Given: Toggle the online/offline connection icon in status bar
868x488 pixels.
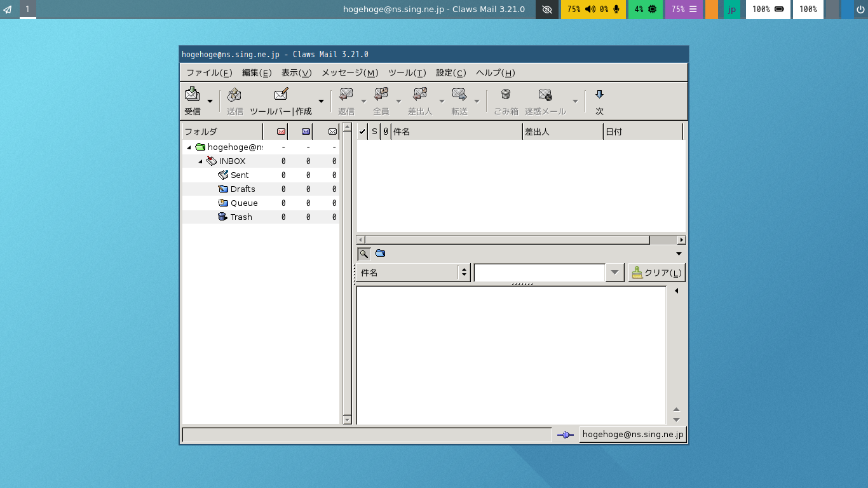Looking at the screenshot, I should click(x=566, y=435).
